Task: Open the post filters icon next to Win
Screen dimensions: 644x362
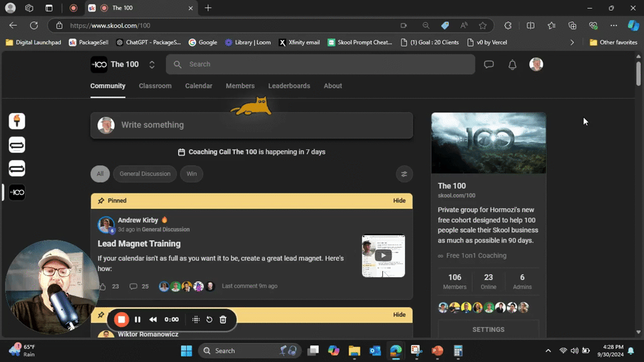Action: [404, 174]
